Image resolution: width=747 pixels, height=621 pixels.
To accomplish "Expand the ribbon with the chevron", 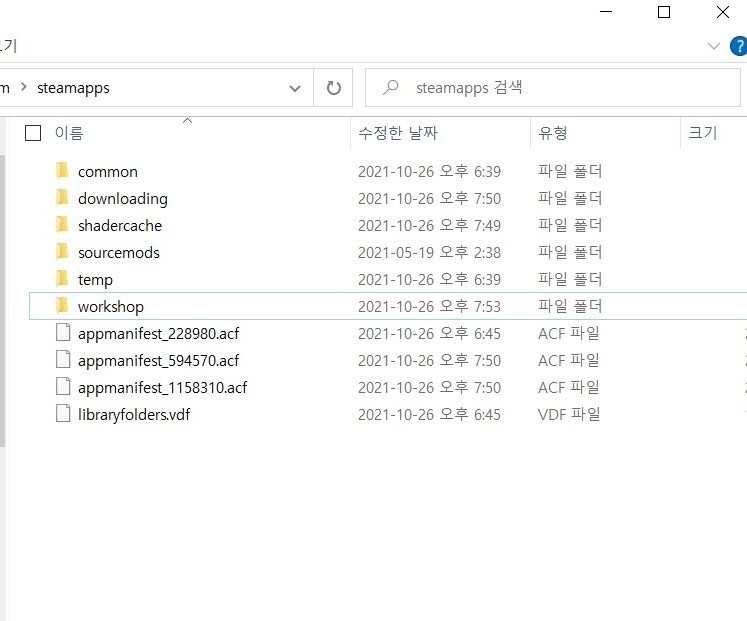I will pos(713,46).
